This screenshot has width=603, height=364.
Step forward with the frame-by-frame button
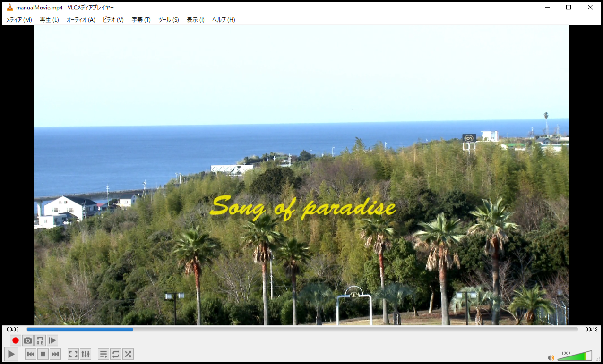pos(52,340)
